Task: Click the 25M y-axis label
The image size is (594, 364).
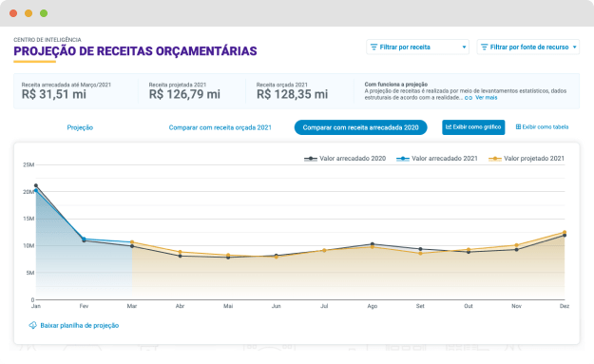Action: [29, 164]
